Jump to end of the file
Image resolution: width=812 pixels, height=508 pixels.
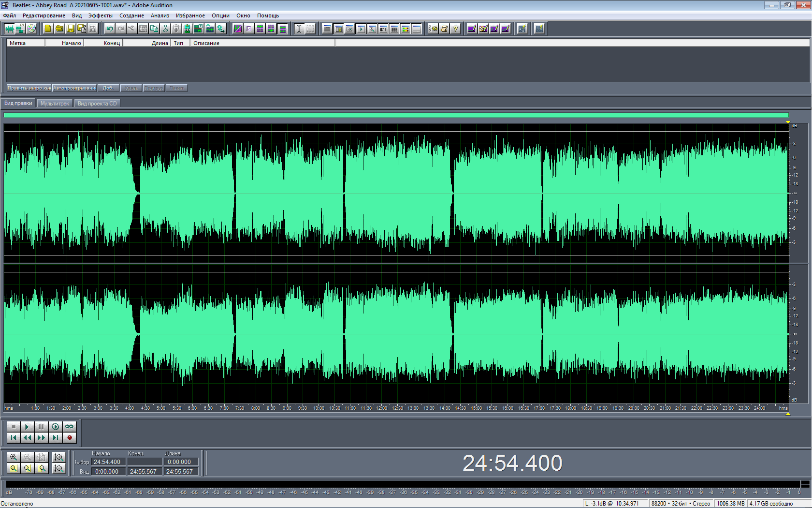click(56, 438)
